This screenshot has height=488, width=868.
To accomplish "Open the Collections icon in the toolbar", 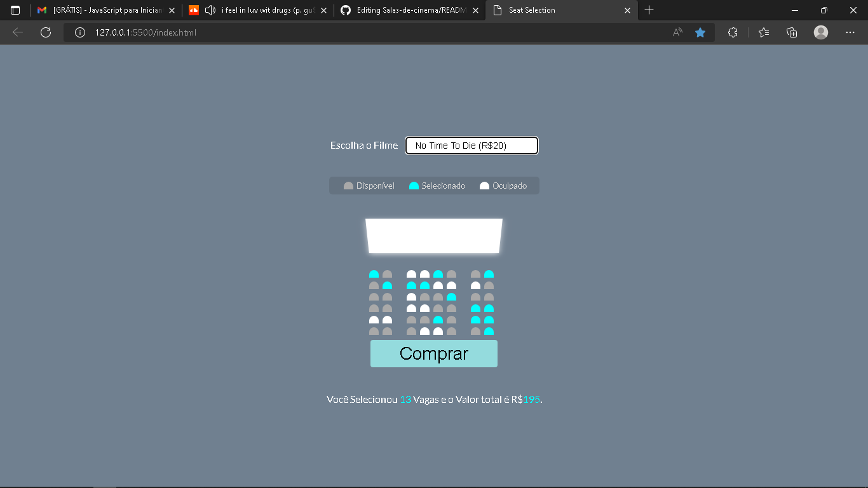I will [x=792, y=32].
